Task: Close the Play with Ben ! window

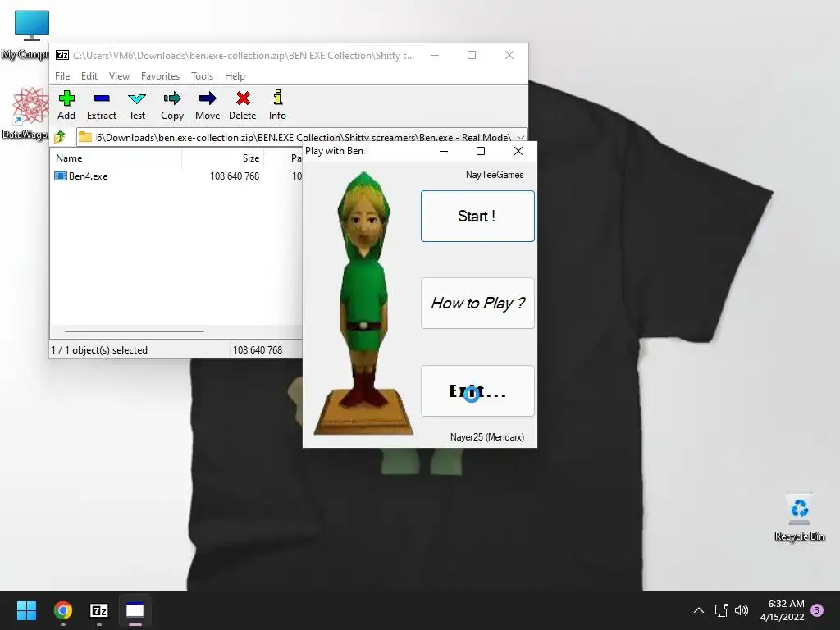Action: coord(518,151)
